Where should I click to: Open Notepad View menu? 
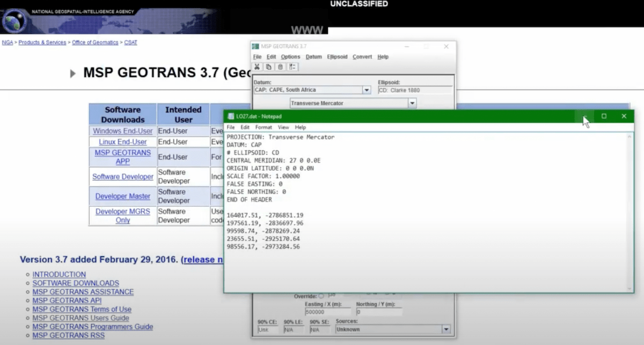pyautogui.click(x=283, y=127)
